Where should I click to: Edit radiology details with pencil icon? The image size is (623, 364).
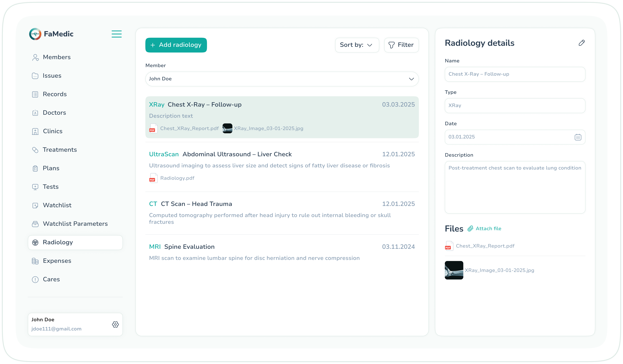pos(582,43)
